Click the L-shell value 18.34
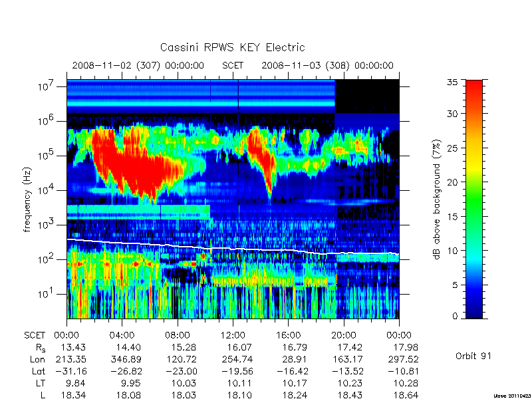This screenshot has height=399, width=532. 73,395
